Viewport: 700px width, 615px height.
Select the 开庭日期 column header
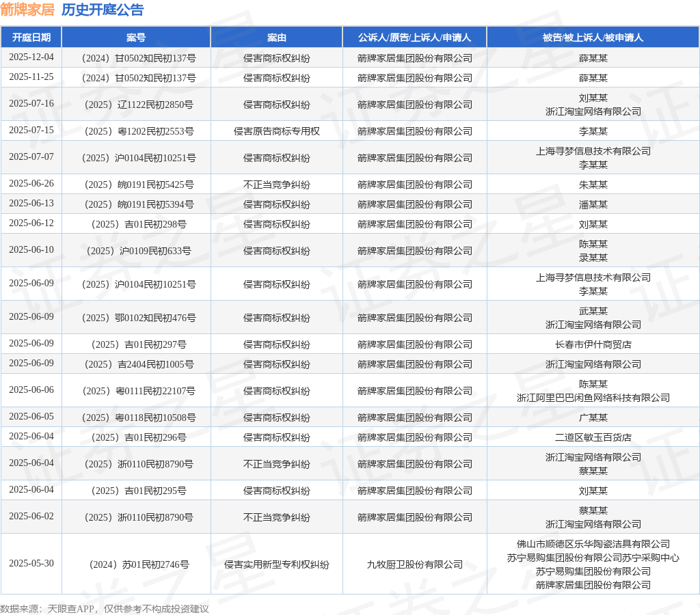(31, 38)
